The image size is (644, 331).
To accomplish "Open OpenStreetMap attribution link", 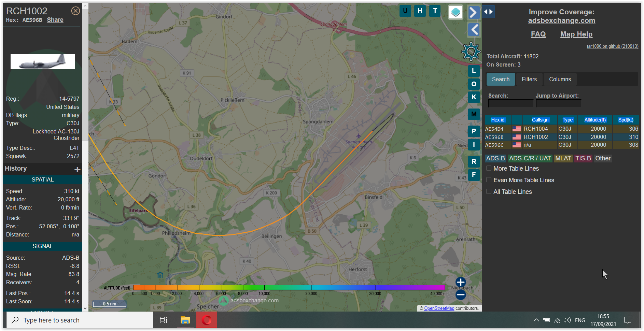I will (x=439, y=308).
